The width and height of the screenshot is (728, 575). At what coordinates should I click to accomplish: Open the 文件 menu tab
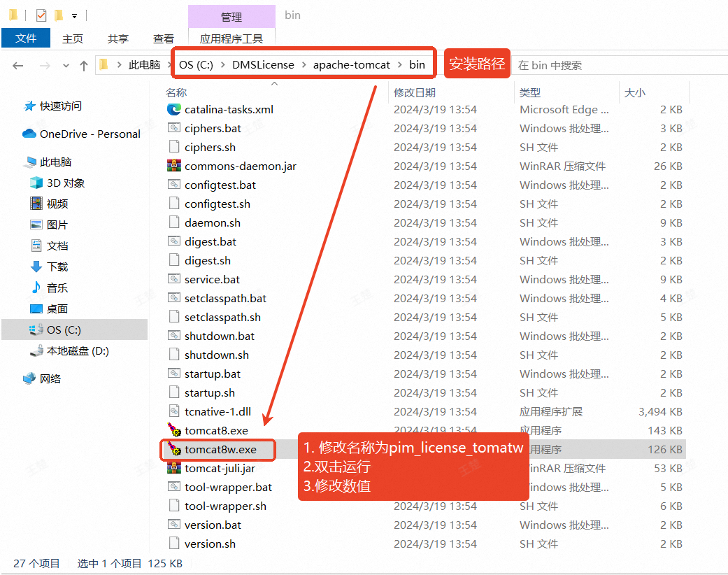pyautogui.click(x=26, y=38)
